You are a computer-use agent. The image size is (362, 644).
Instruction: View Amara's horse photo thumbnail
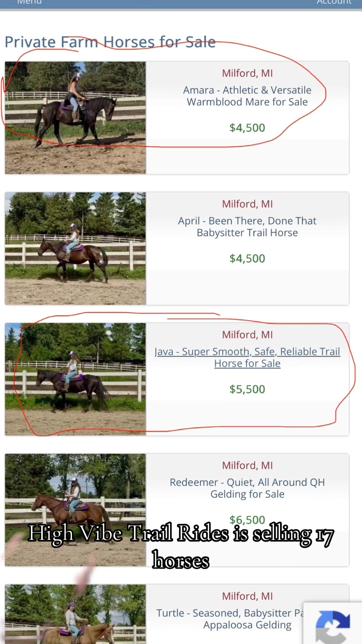pyautogui.click(x=75, y=118)
